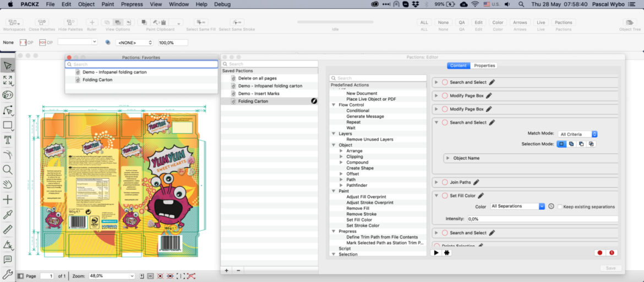Select the Text tool
644x282 pixels.
click(7, 140)
